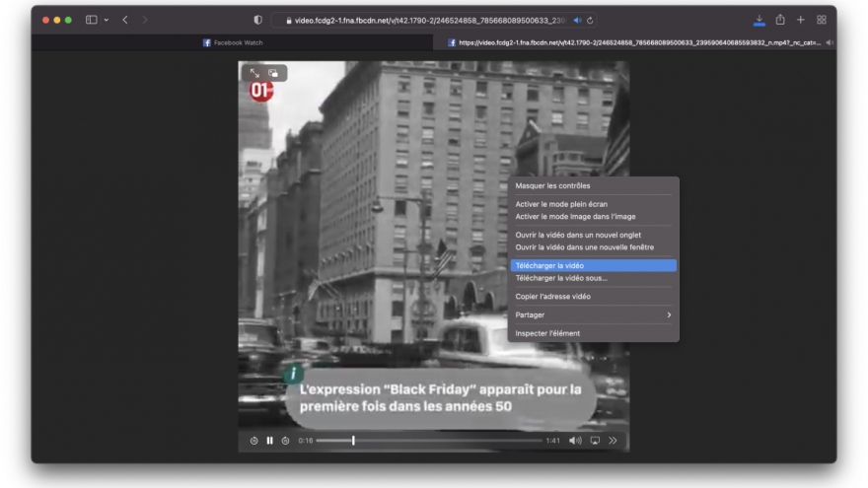
Task: Click the AirPlay icon in video controls
Action: coord(595,441)
